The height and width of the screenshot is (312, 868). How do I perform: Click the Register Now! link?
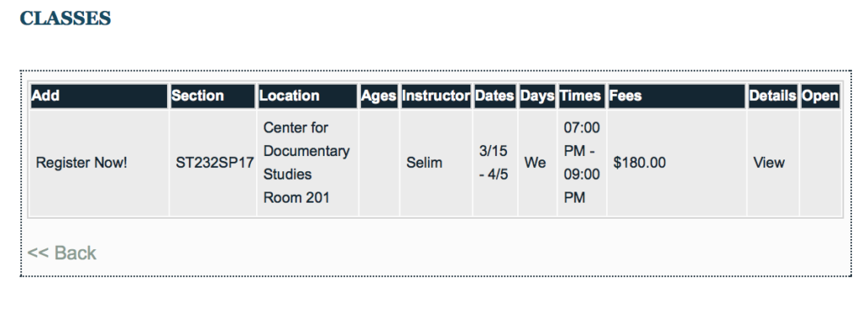point(81,163)
